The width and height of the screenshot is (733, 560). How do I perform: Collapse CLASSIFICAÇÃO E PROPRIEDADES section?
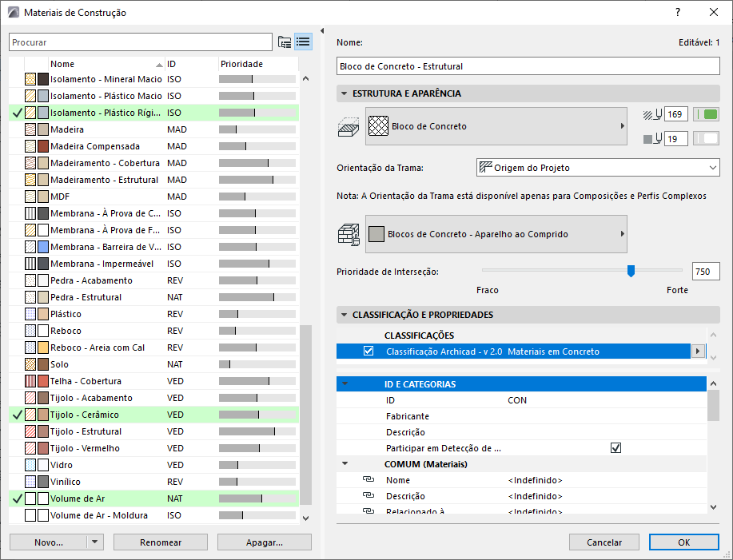coord(344,315)
